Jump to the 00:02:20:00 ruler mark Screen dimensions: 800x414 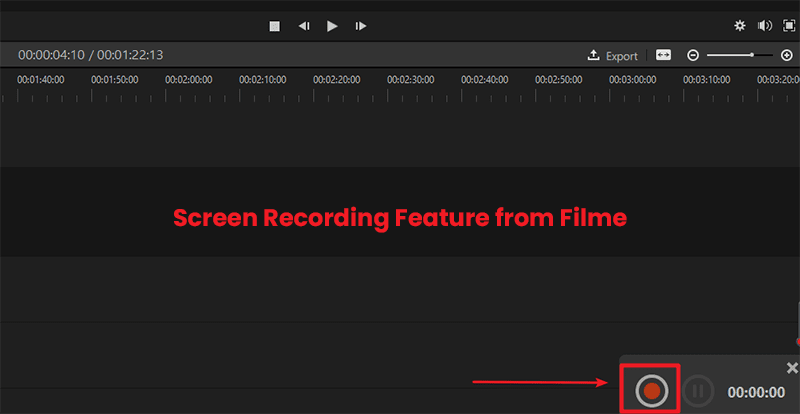point(337,80)
